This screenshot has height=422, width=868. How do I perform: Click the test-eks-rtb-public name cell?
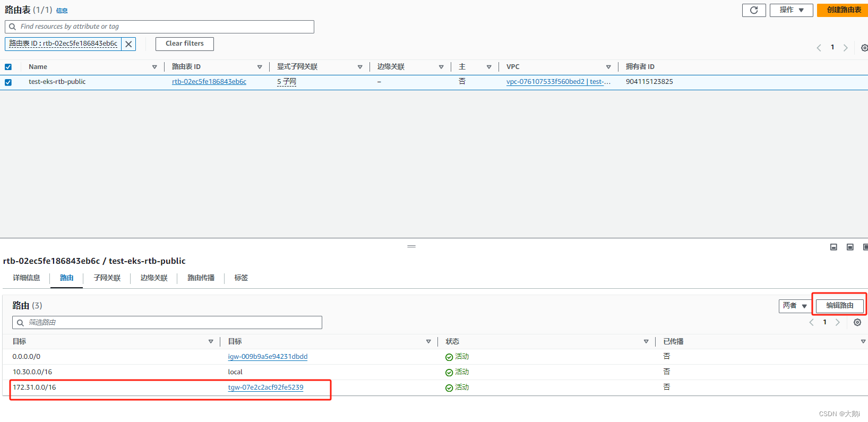(57, 82)
